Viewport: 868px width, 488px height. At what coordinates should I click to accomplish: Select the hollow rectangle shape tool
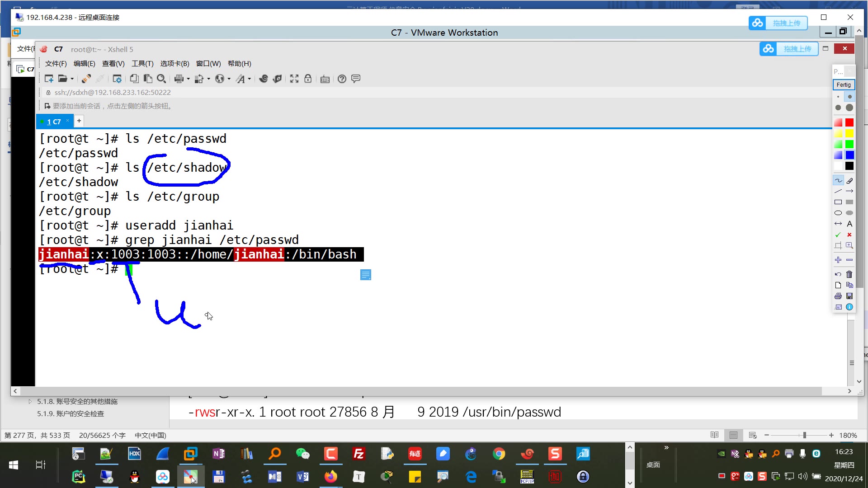(838, 202)
